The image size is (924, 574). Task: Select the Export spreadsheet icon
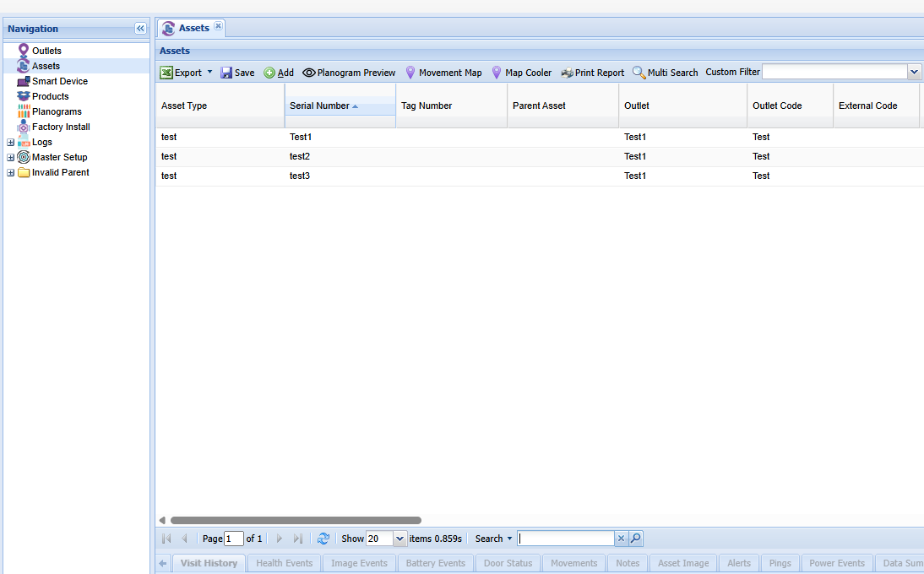point(166,72)
